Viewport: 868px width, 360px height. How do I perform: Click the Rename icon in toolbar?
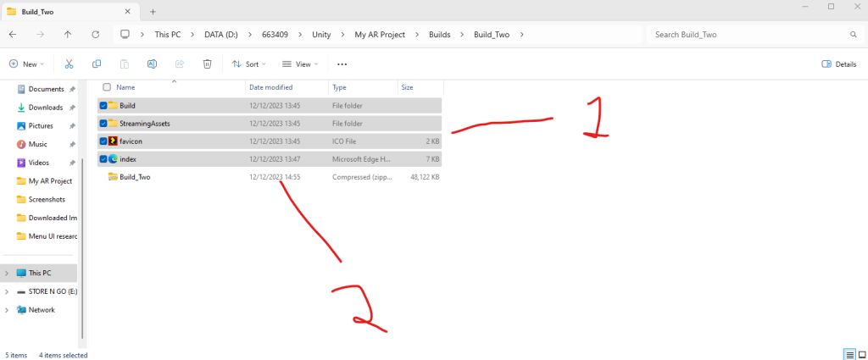tap(152, 64)
